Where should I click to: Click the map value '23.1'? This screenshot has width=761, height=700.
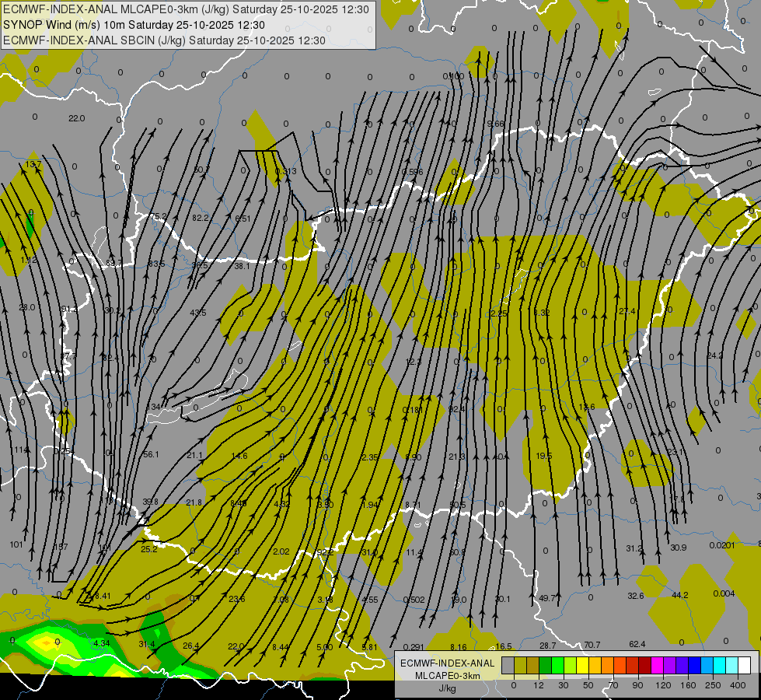675,452
